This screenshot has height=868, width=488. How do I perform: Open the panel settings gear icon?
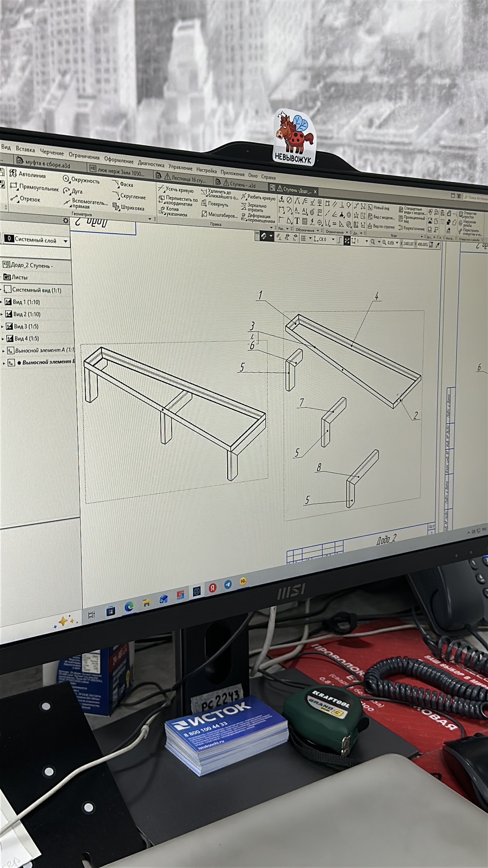tap(66, 221)
